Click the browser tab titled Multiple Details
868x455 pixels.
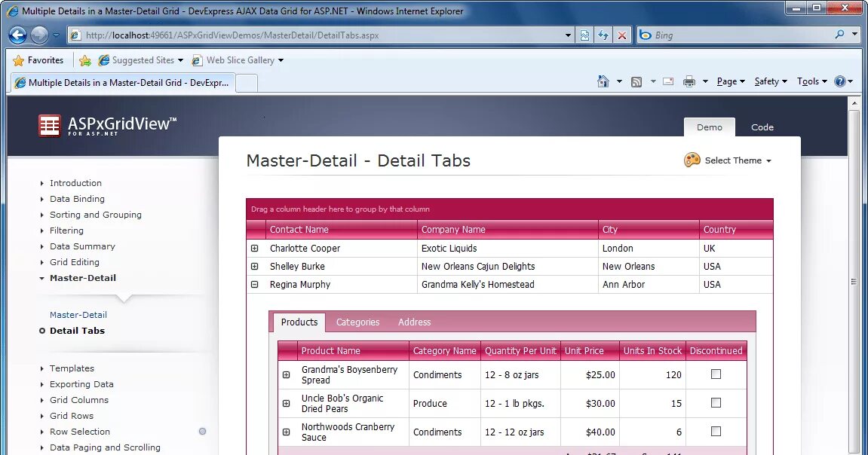click(122, 83)
